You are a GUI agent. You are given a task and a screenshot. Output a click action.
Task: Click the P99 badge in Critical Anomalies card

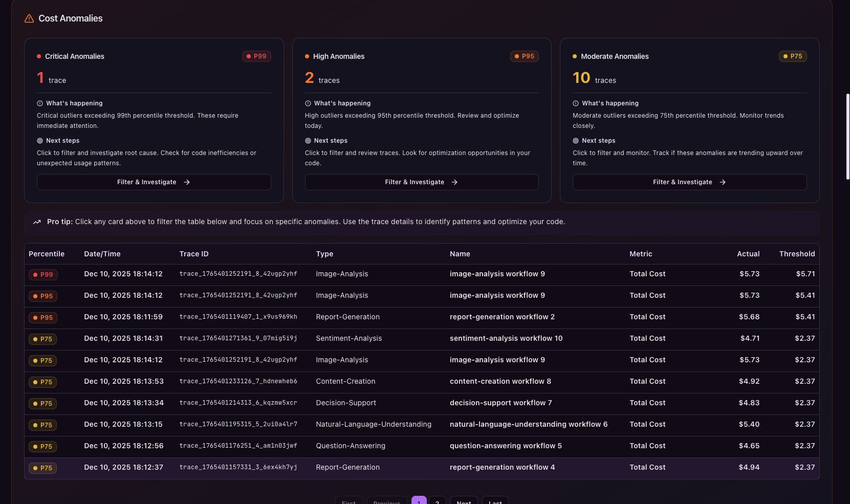[256, 56]
